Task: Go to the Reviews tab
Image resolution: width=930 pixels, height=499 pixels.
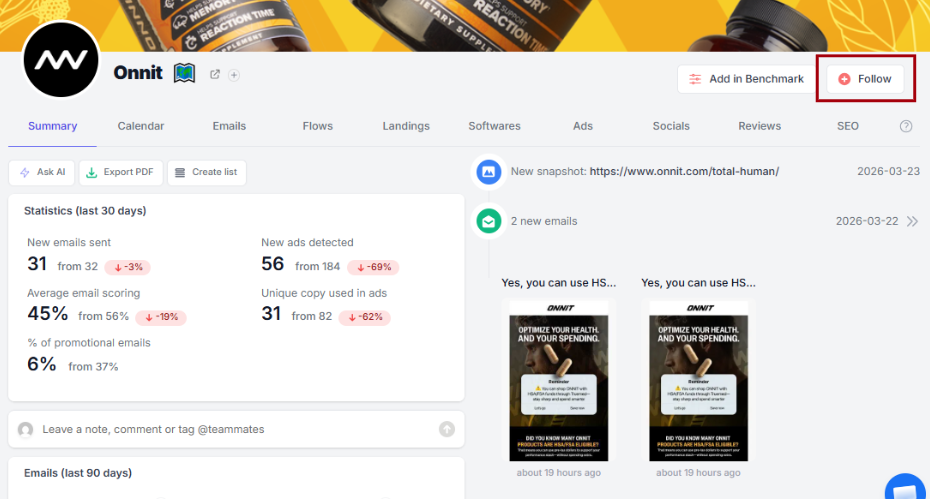Action: [759, 126]
